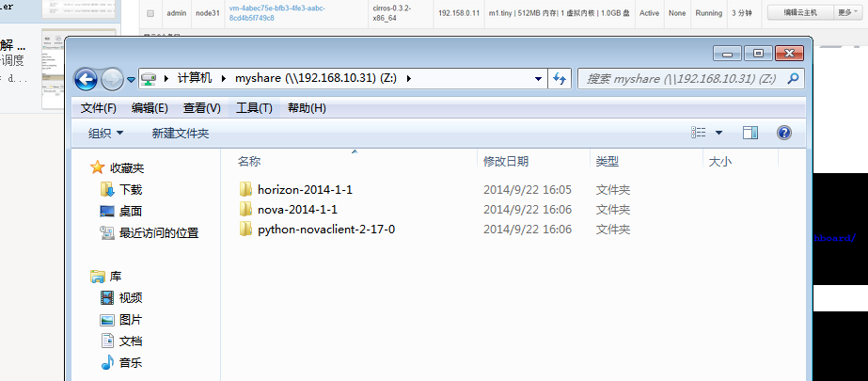Viewport: 868px width, 381px height.
Task: Select myshare (\\192.168.10.31) (Z:) breadcrumb
Action: click(x=316, y=78)
